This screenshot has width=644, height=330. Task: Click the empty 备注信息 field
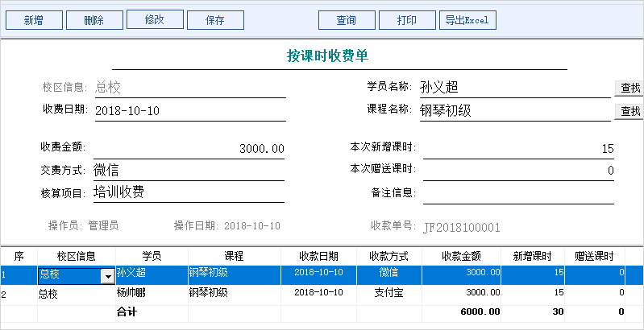(518, 192)
